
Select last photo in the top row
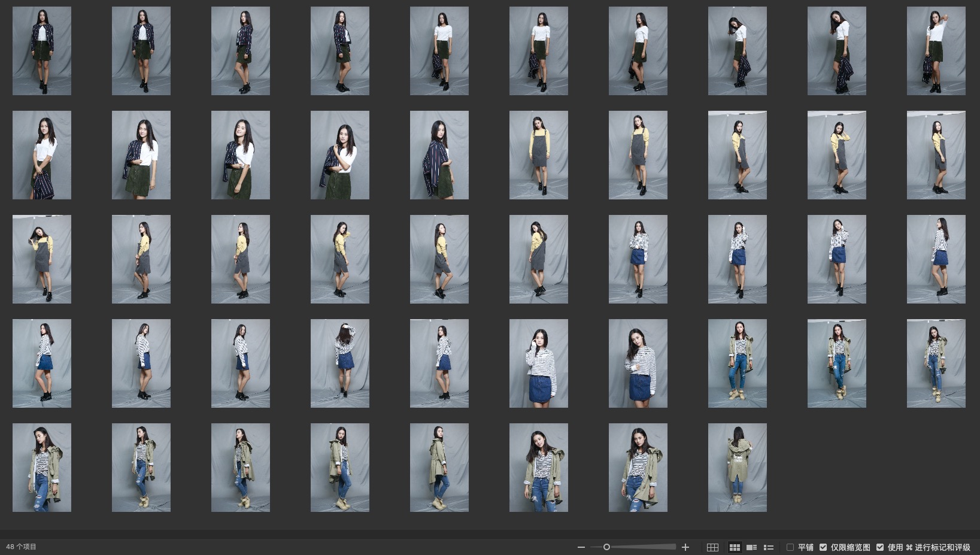pos(936,51)
